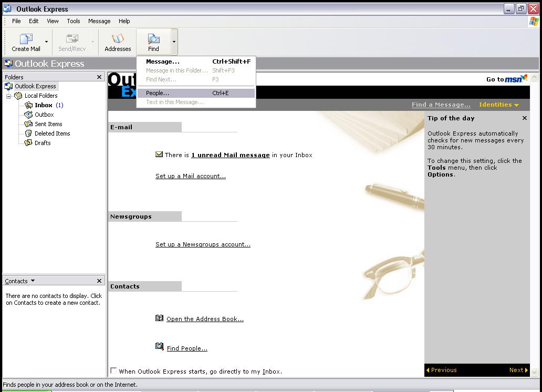This screenshot has height=392, width=542.
Task: Select Message... in the Find menu
Action: pyautogui.click(x=196, y=61)
